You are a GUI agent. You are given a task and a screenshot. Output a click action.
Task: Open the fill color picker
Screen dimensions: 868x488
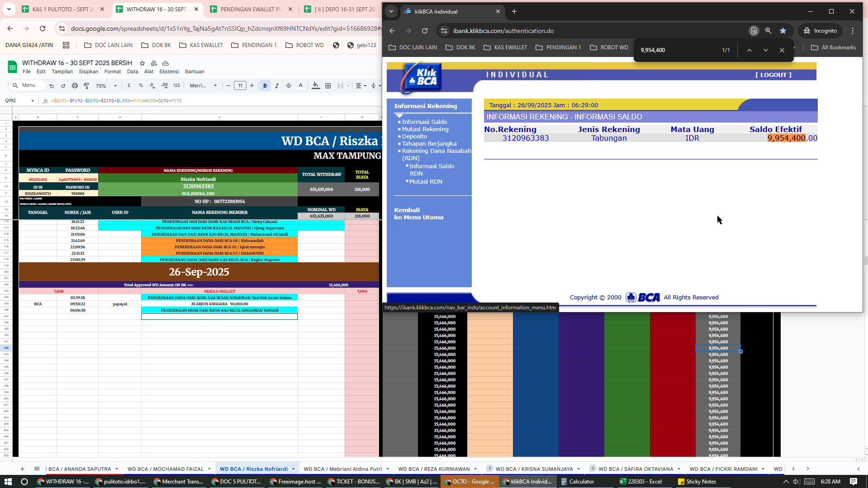pyautogui.click(x=316, y=85)
